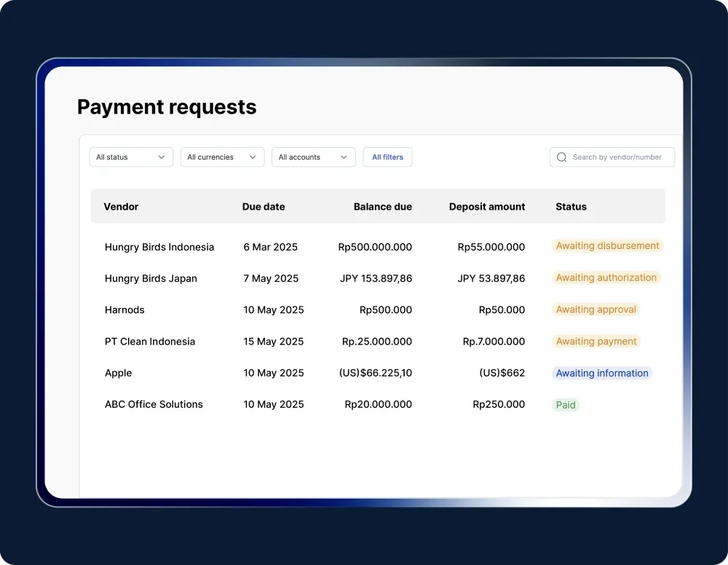
Task: Sort by Vendor column header
Action: [x=121, y=207]
